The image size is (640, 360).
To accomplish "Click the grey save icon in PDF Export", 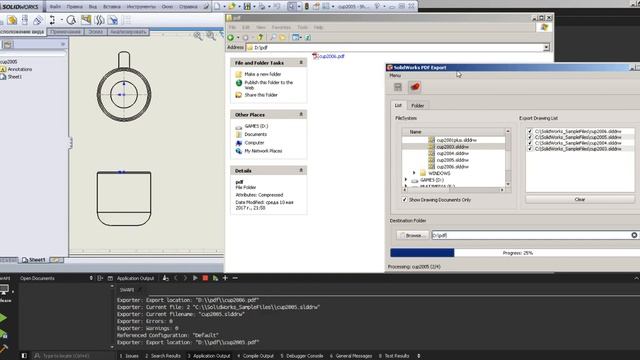I will pos(398,87).
